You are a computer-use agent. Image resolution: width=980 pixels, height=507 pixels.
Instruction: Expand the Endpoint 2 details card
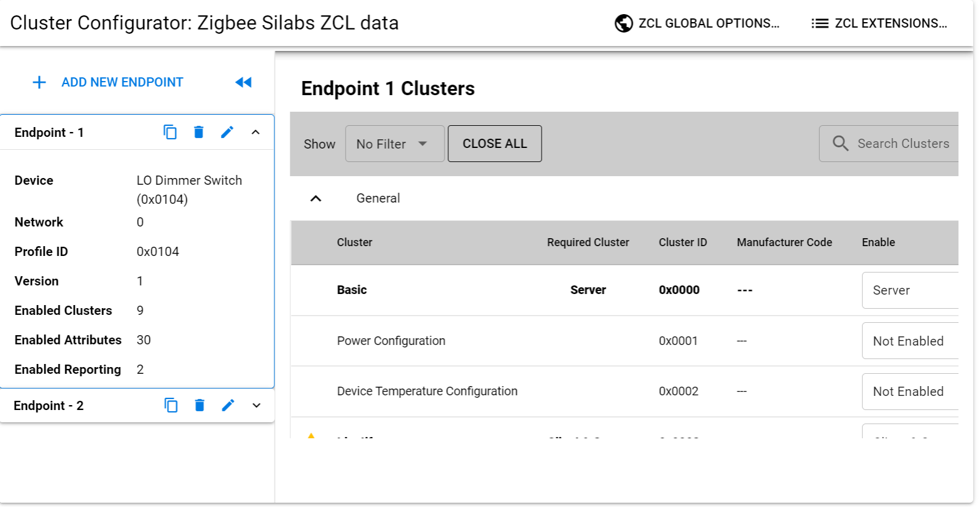point(256,405)
